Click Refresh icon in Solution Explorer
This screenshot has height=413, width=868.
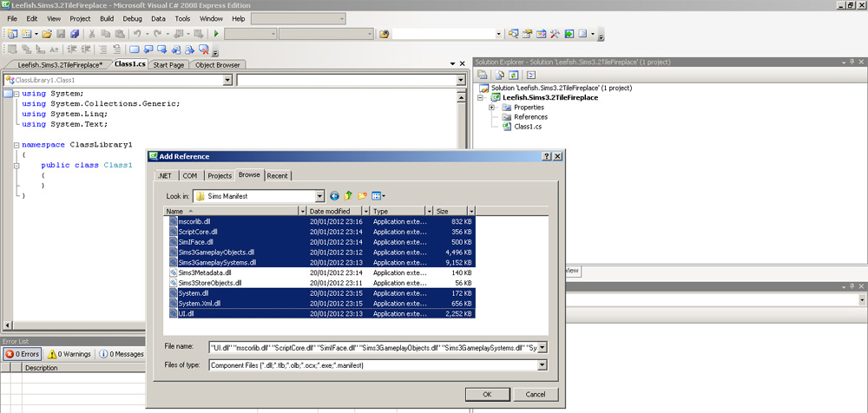514,75
